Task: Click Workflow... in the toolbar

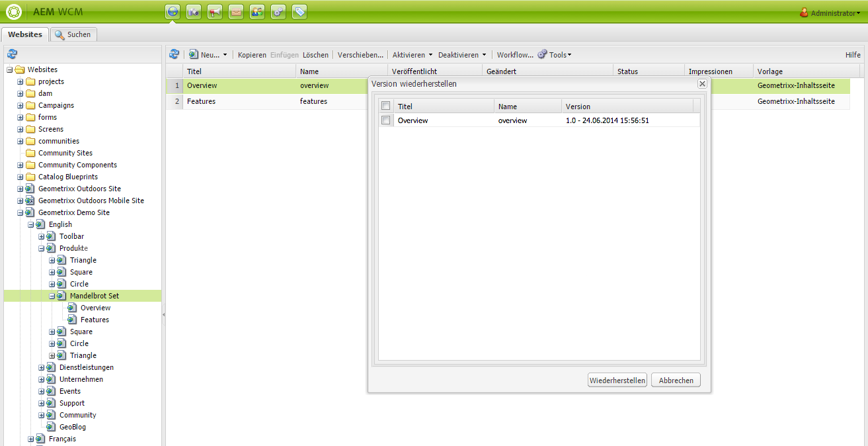Action: (515, 55)
